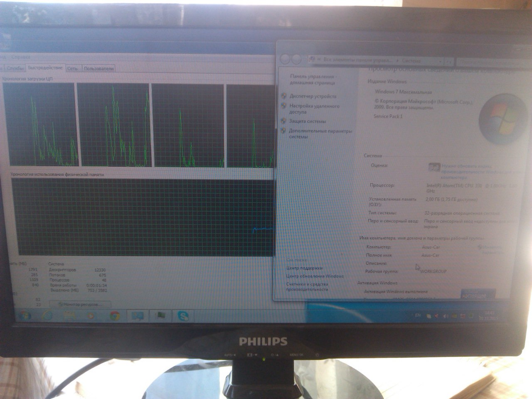Open Дополнительные параметры системы link
This screenshot has height=399, width=532.
(x=320, y=134)
